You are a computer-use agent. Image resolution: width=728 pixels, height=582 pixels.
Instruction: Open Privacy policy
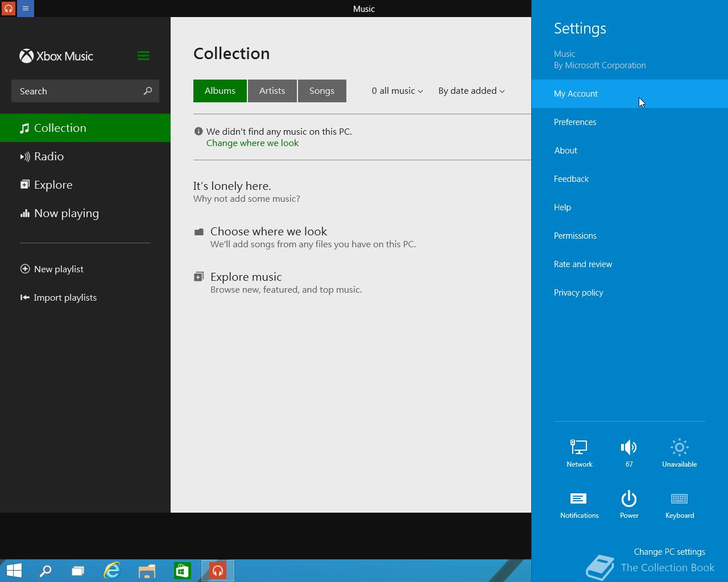(x=630, y=293)
